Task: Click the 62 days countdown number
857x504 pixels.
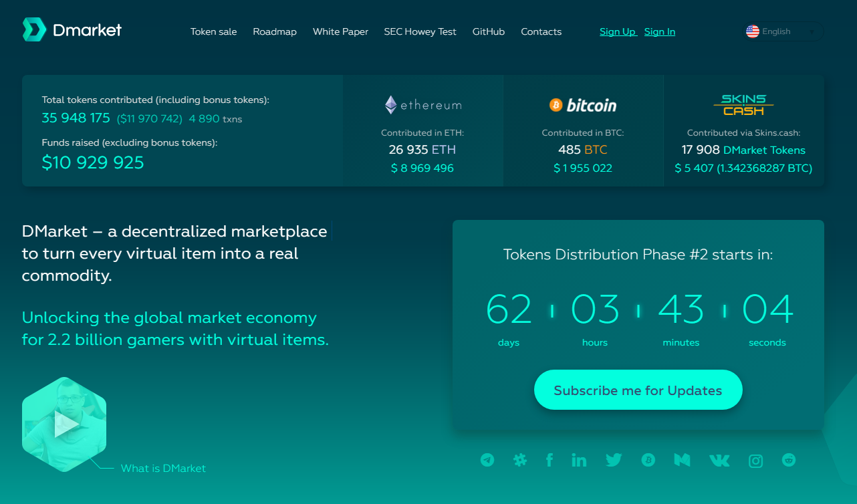Action: tap(509, 309)
